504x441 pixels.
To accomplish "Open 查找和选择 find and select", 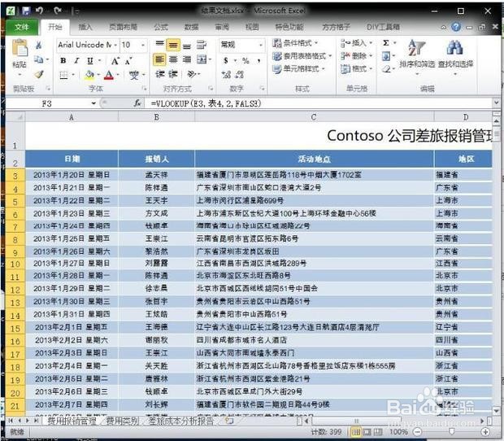I will (455, 58).
